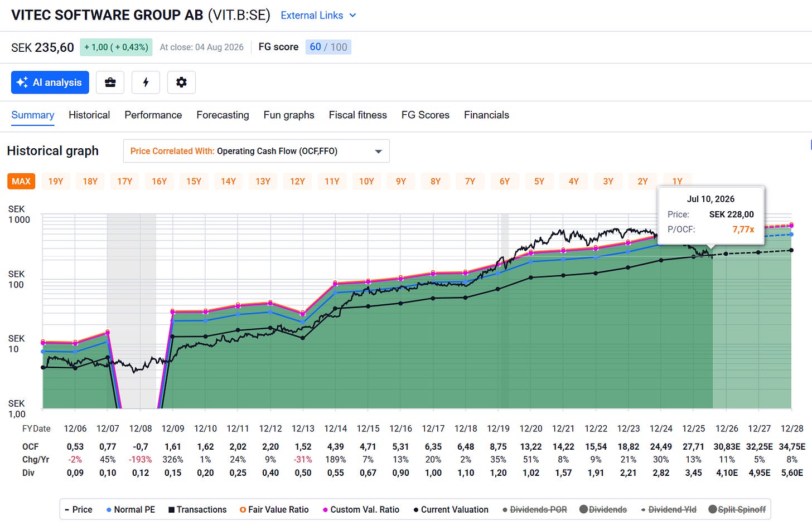The image size is (812, 526).
Task: Open the briefcase portfolio icon button
Action: [110, 82]
